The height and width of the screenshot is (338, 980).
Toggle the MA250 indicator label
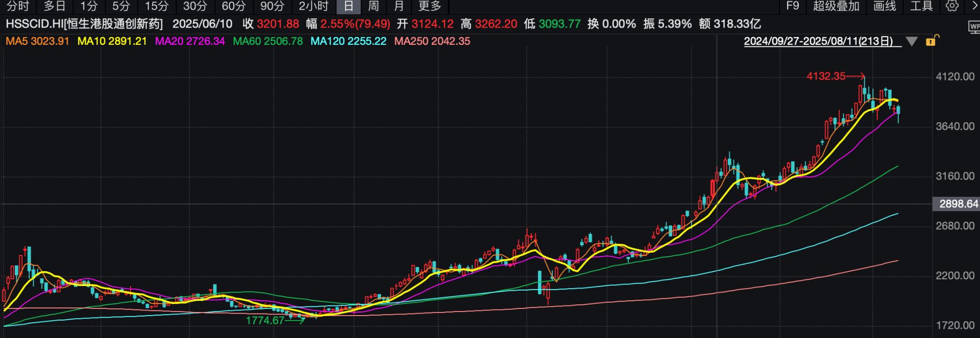click(432, 41)
